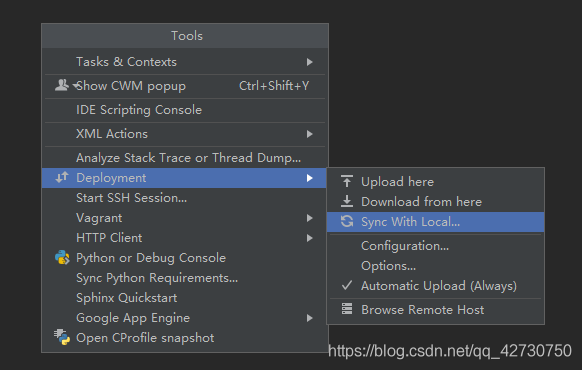Click the Browse Remote Host server icon
The image size is (582, 370).
coord(347,309)
